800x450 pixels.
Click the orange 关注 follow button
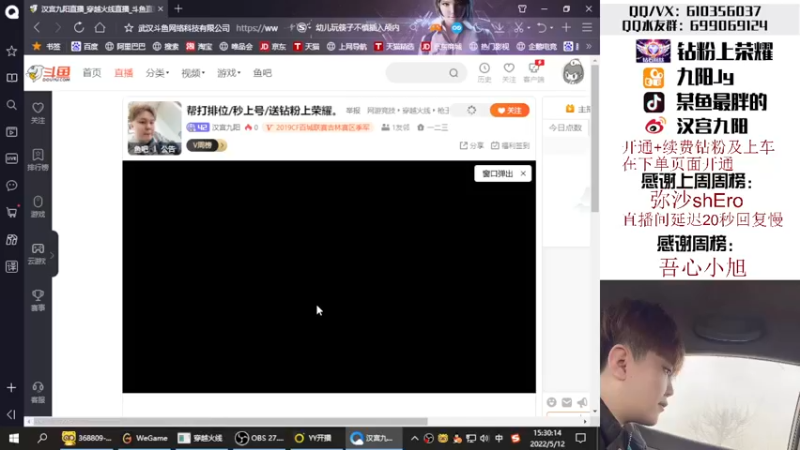coord(509,110)
